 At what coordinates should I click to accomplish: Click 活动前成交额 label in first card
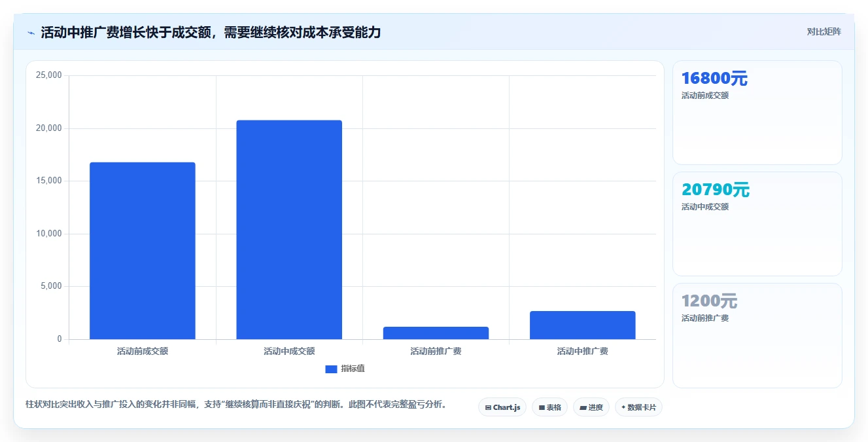point(705,96)
